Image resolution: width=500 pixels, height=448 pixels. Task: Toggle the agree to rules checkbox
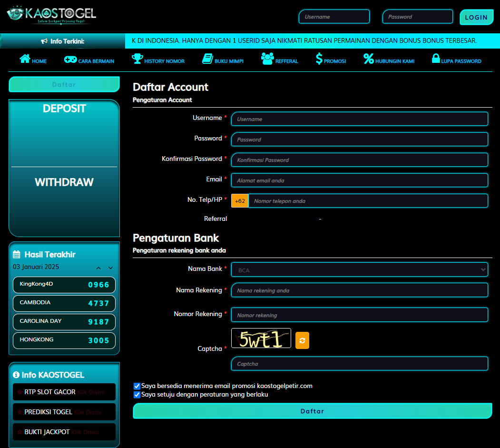coord(137,395)
